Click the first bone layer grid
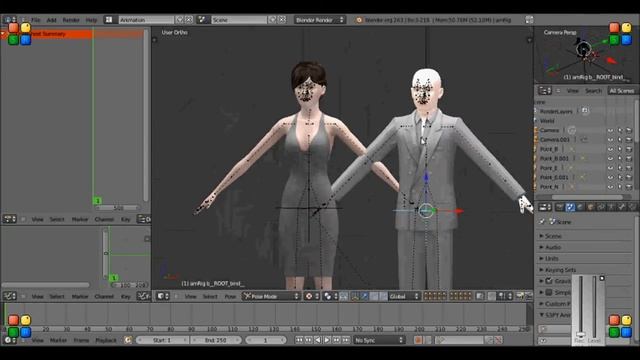Screen dimensions: 640x360 click(435, 296)
